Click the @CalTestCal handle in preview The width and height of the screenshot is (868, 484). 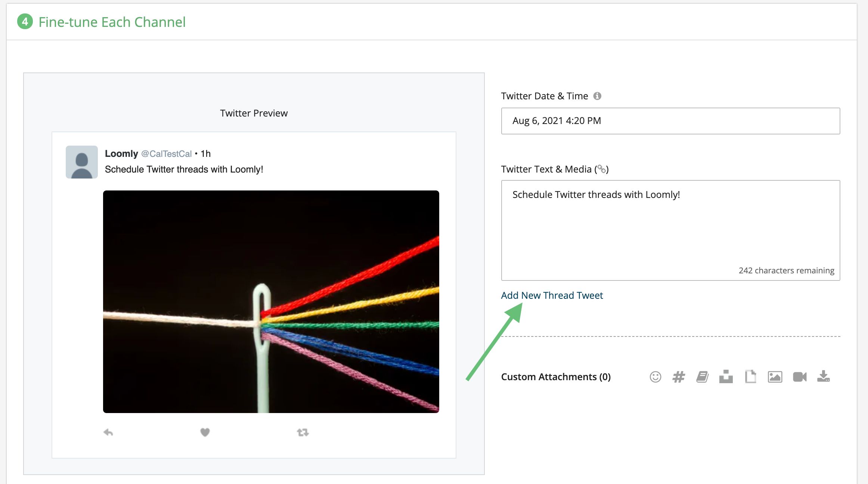pos(166,154)
